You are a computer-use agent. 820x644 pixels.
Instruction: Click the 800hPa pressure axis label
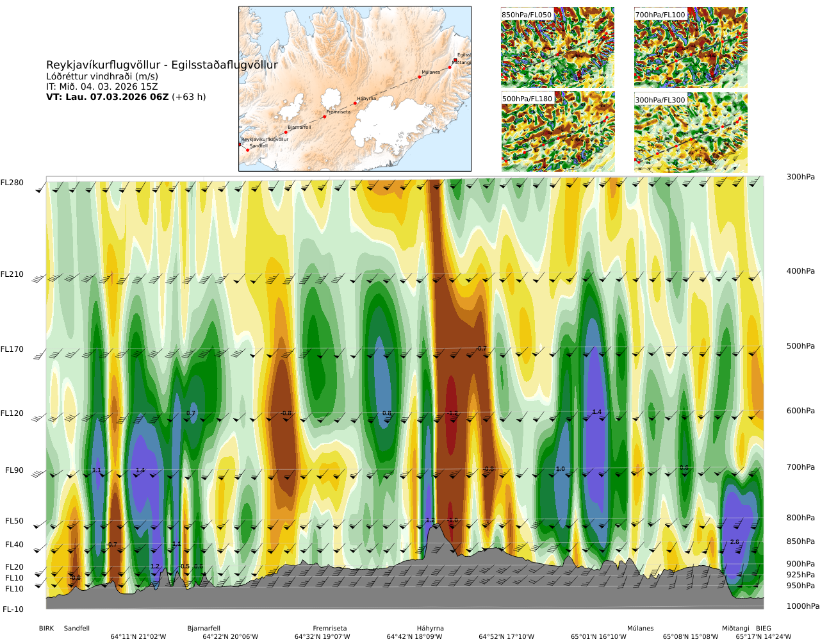click(x=801, y=518)
